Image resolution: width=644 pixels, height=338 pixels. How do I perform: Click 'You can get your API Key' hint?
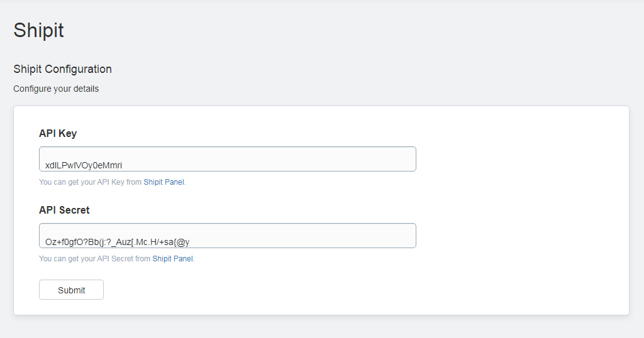[81, 182]
